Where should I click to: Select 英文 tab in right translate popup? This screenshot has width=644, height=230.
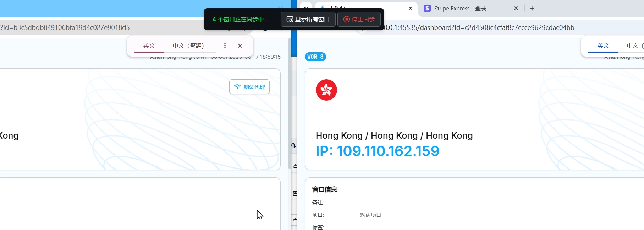pyautogui.click(x=603, y=46)
